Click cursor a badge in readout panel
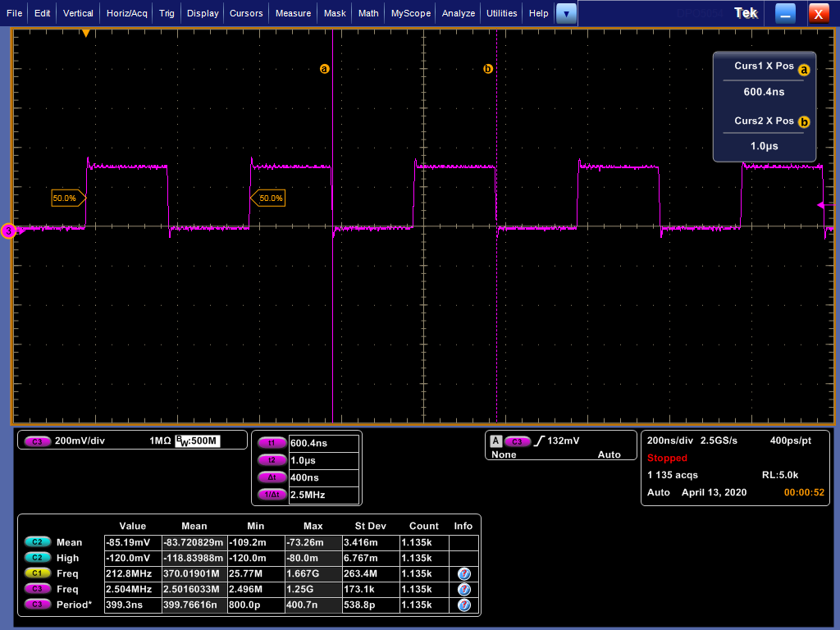This screenshot has width=840, height=630. click(804, 70)
